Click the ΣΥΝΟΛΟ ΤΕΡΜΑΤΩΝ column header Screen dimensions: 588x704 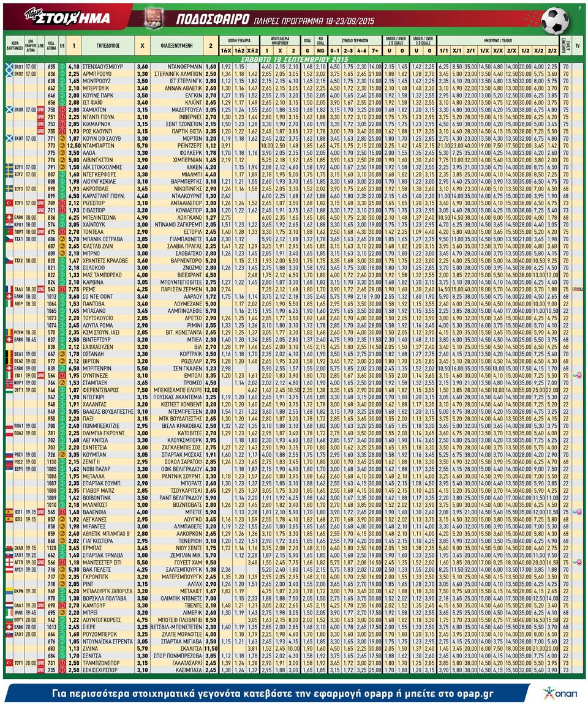355,40
